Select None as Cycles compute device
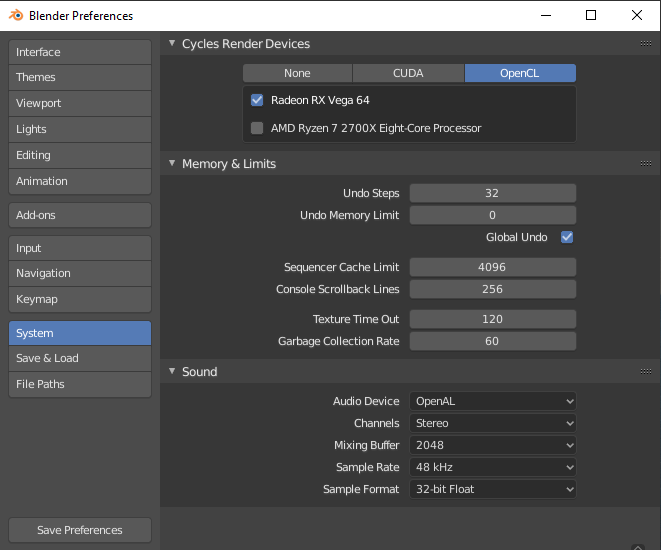 297,73
